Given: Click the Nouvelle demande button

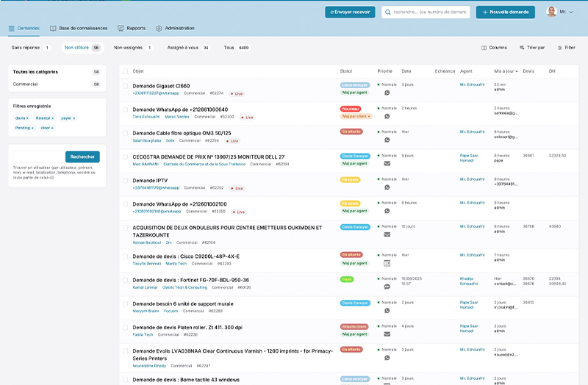Looking at the screenshot, I should 505,12.
